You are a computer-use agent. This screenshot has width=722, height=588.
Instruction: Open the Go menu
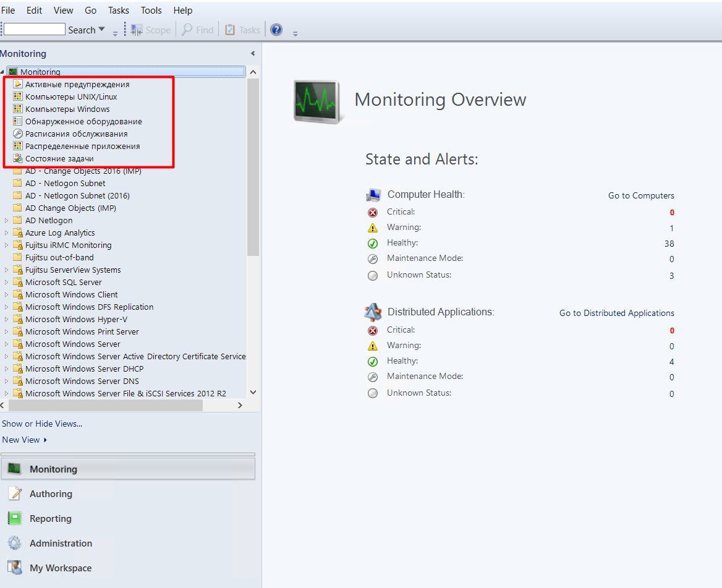[x=91, y=10]
